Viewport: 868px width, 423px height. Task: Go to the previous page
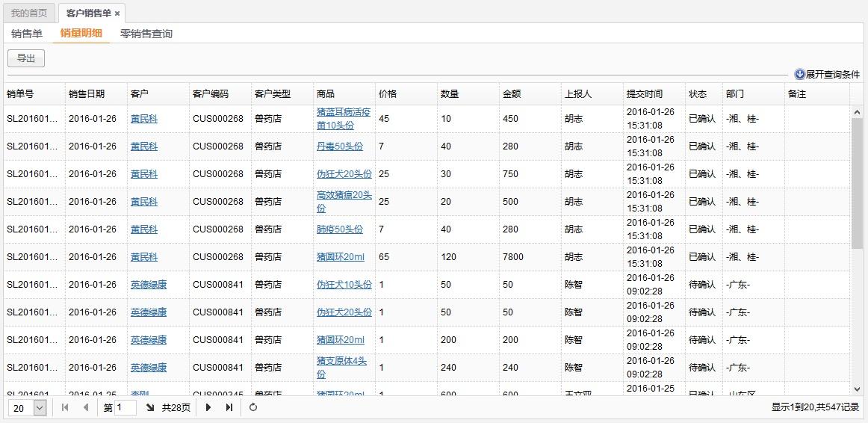pyautogui.click(x=86, y=407)
